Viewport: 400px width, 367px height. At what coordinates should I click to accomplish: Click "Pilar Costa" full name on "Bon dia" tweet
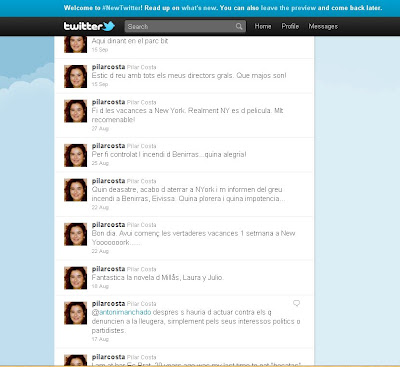pyautogui.click(x=141, y=225)
